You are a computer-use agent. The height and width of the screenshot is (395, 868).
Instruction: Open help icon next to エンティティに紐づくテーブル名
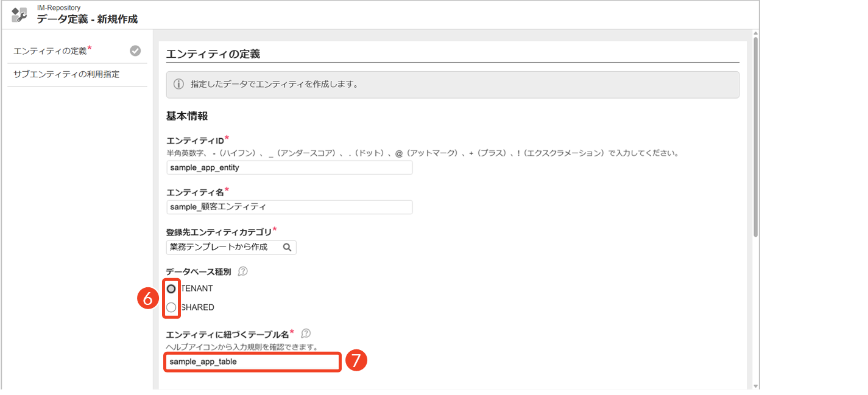click(306, 334)
